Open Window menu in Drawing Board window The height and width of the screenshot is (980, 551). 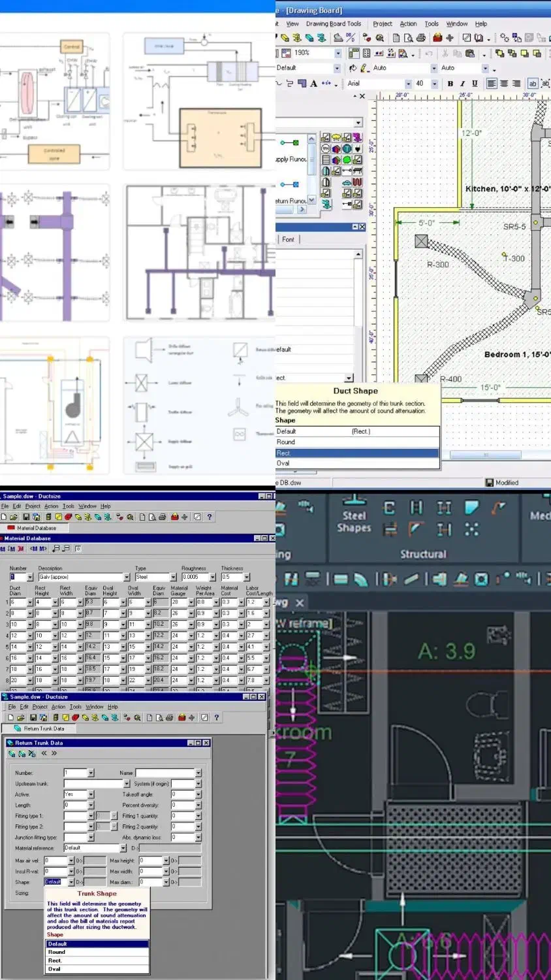coord(457,24)
